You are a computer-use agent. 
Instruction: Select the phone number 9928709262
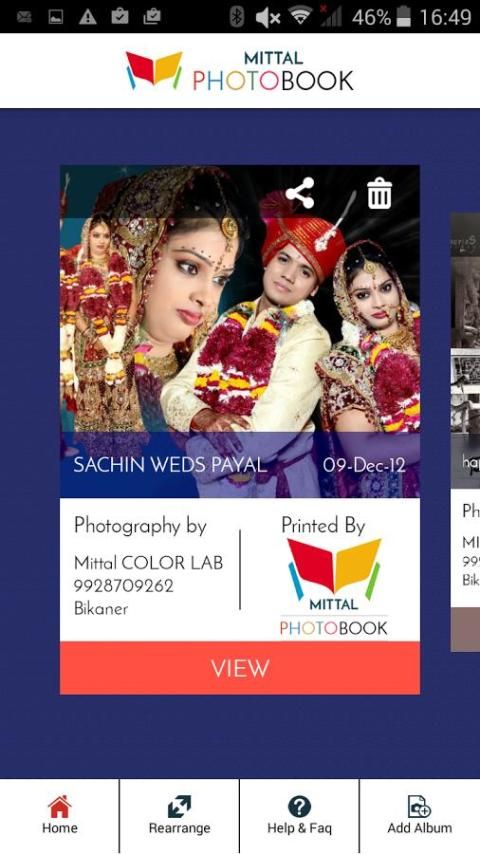point(124,586)
